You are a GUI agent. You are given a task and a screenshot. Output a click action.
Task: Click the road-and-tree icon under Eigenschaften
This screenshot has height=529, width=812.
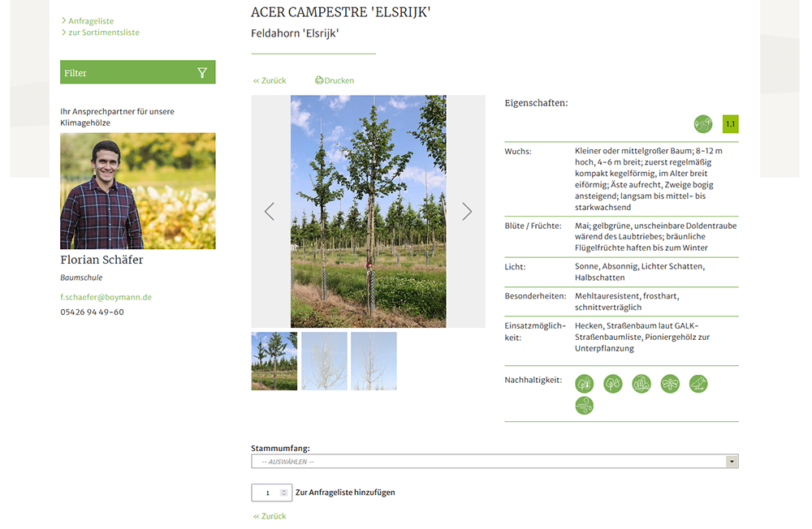703,124
